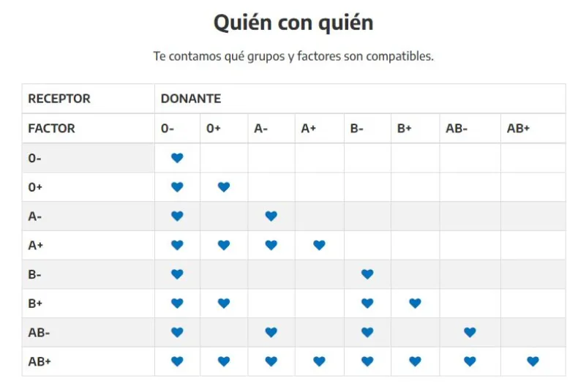Select the AB+ donor column header
The width and height of the screenshot is (578, 392).
click(518, 128)
